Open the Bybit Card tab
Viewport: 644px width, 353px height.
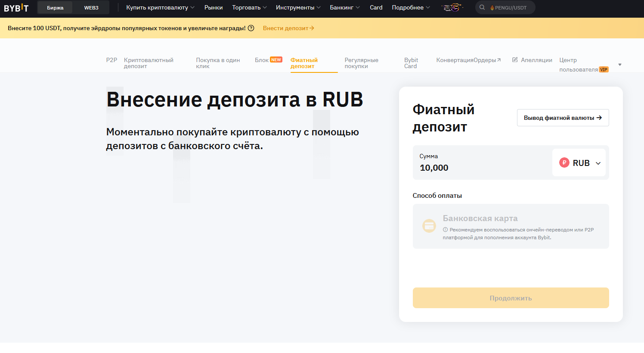(x=411, y=63)
